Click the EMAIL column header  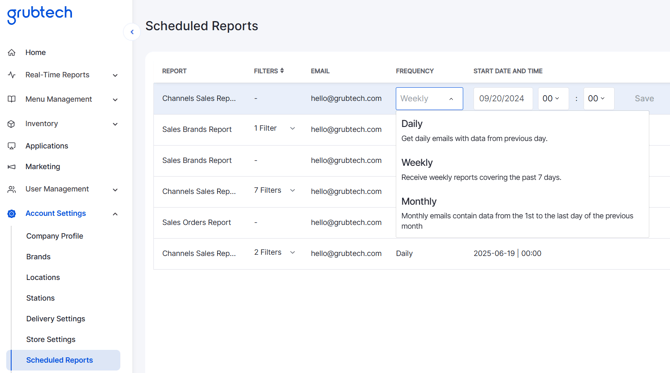[x=320, y=71]
